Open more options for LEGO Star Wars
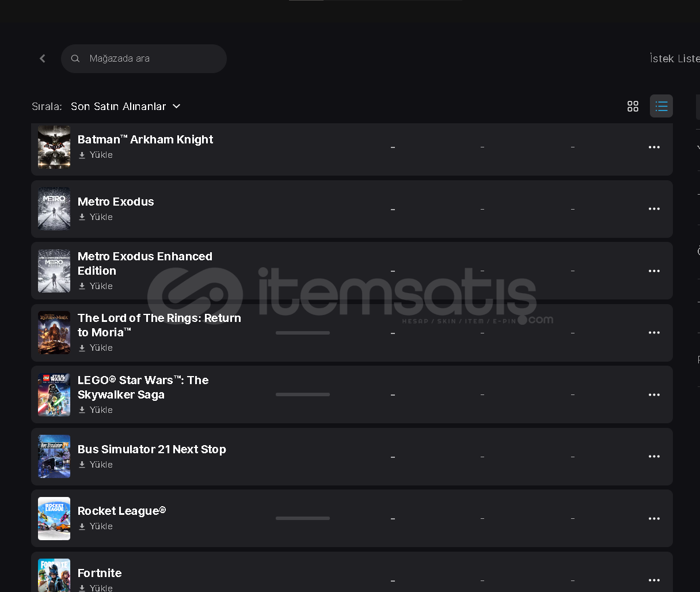 point(654,395)
